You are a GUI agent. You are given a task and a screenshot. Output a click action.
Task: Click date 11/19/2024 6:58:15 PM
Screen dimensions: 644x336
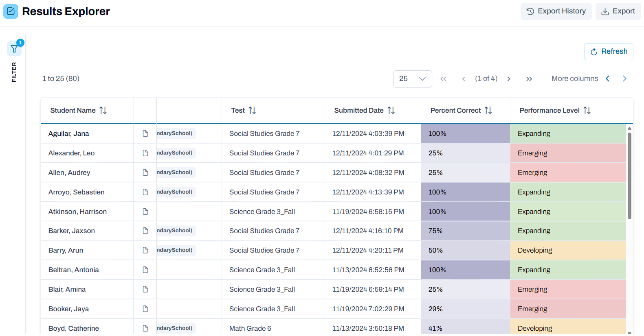pos(368,212)
